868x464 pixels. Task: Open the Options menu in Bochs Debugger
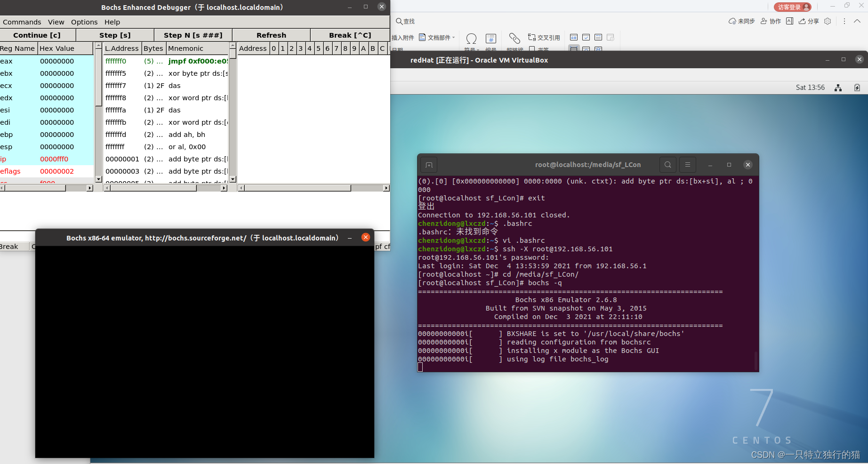pyautogui.click(x=84, y=22)
